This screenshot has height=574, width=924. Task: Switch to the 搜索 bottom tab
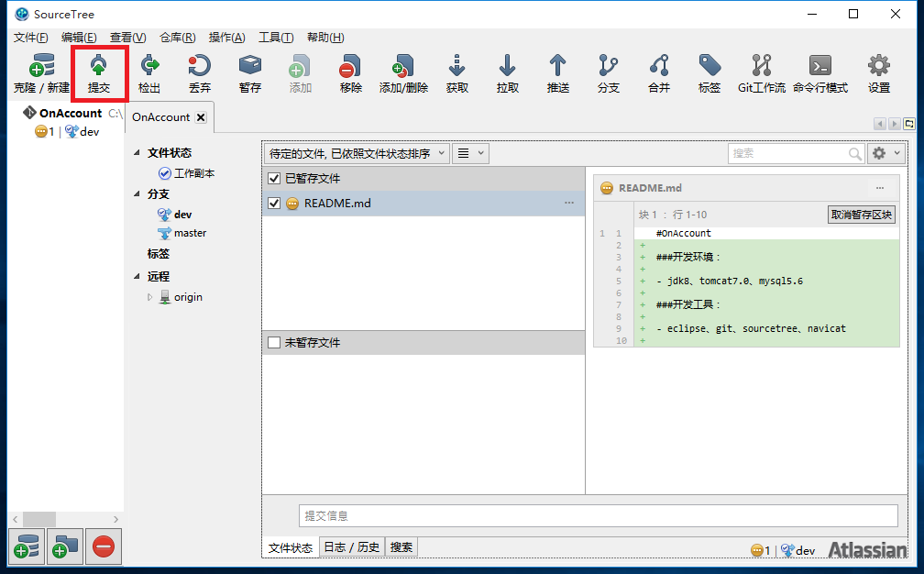click(401, 546)
